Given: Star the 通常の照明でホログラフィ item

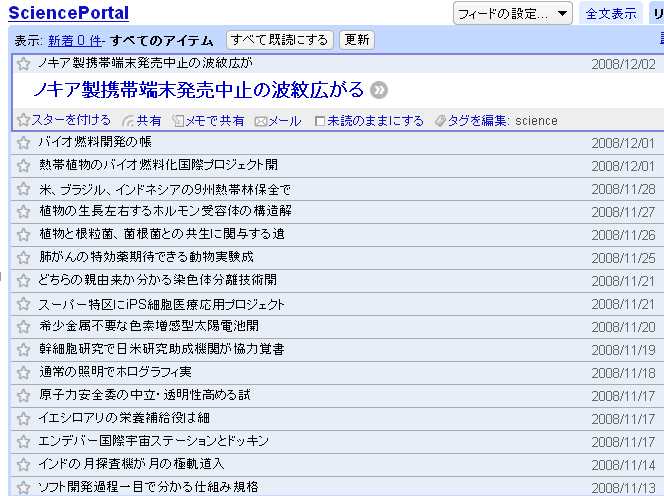Looking at the screenshot, I should point(23,373).
